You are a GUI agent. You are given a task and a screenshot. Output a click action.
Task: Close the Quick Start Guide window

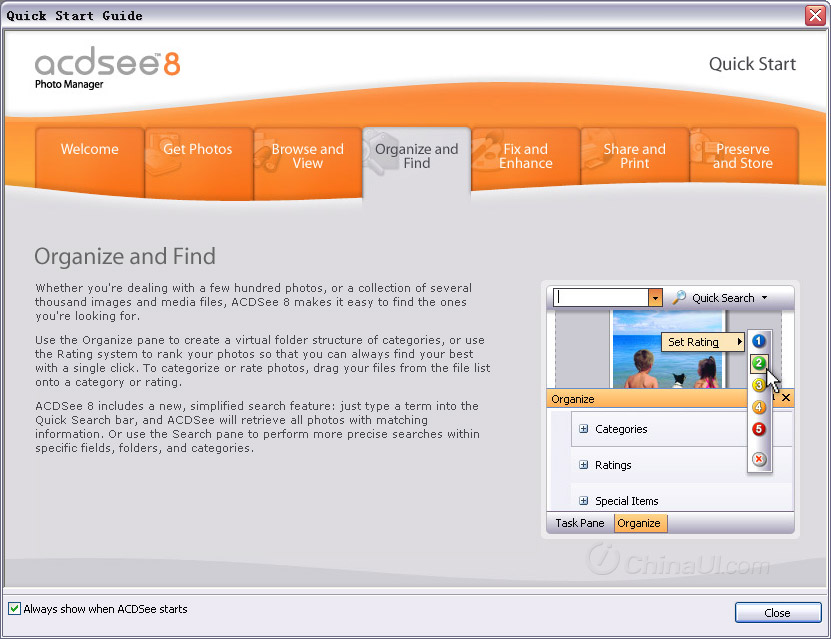[815, 15]
